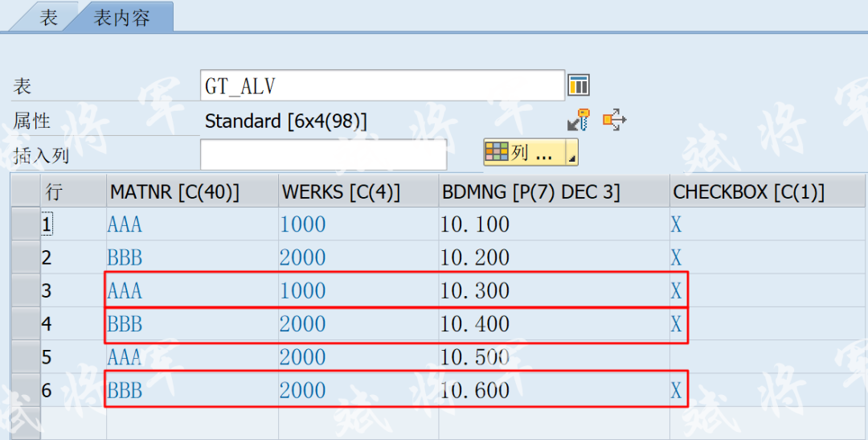
Task: Click MATNR value BBB in row 2
Action: [x=125, y=257]
